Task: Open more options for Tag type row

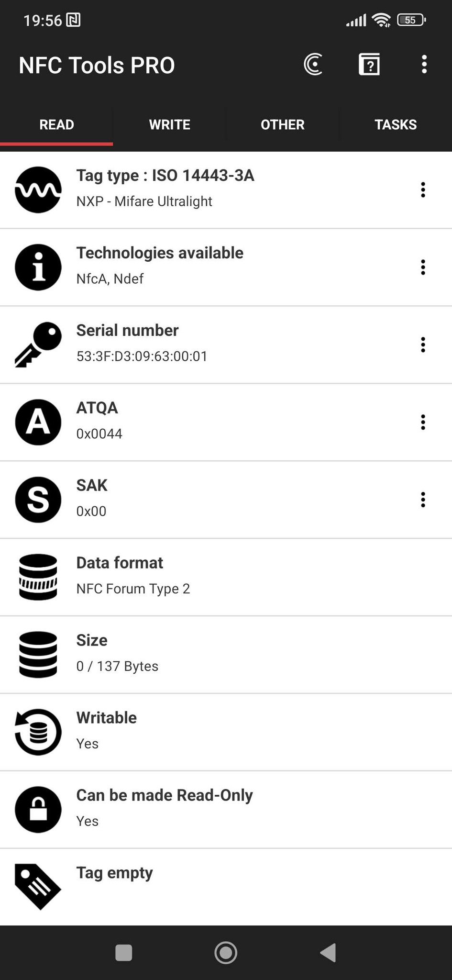Action: coord(423,190)
